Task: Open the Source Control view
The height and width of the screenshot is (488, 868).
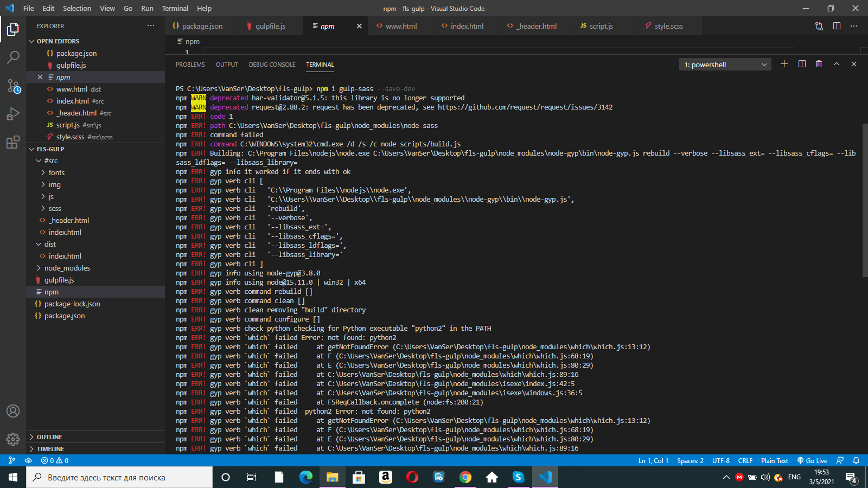Action: tap(13, 86)
